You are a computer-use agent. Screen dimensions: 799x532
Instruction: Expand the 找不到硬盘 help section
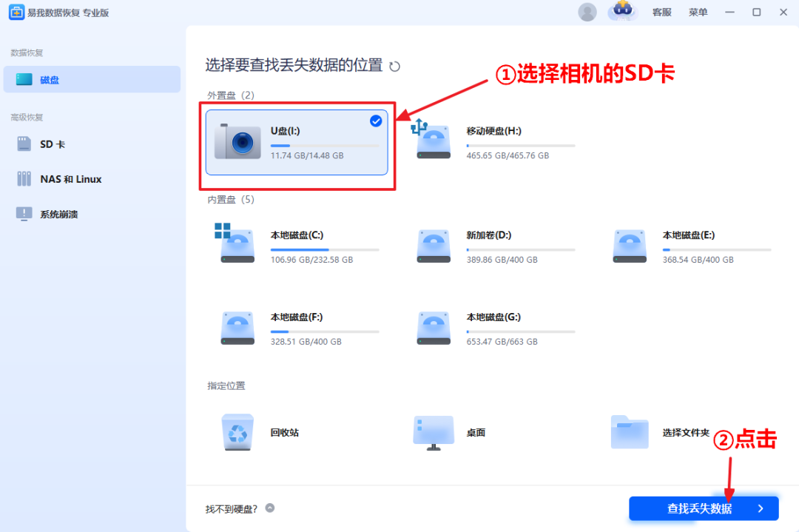tap(270, 508)
